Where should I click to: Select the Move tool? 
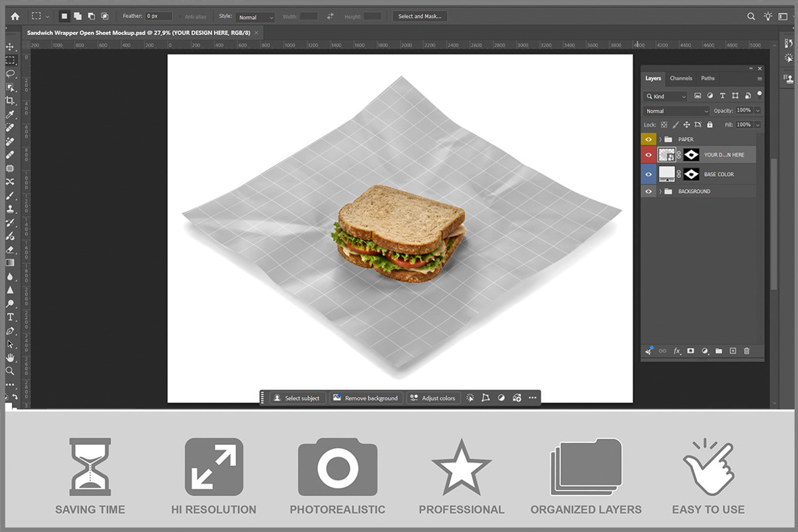pyautogui.click(x=10, y=47)
